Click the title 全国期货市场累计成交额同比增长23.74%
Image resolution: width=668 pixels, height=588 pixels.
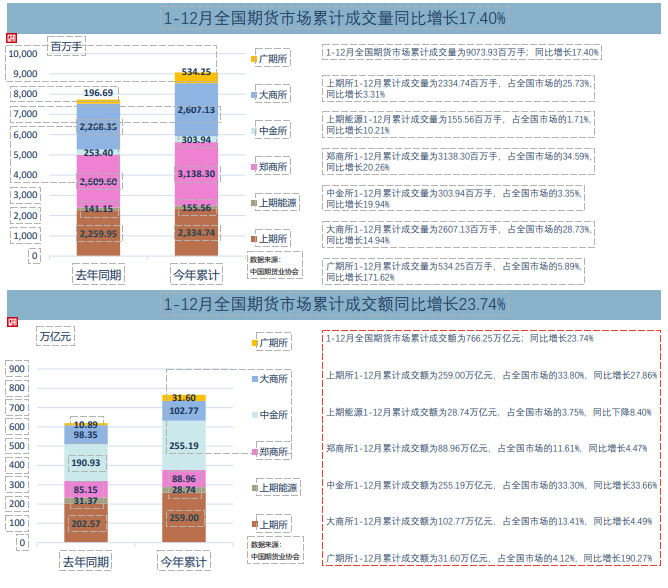[x=334, y=303]
